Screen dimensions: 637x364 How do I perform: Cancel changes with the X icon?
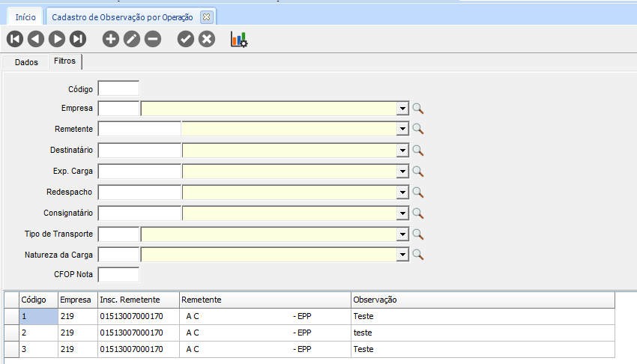[207, 39]
